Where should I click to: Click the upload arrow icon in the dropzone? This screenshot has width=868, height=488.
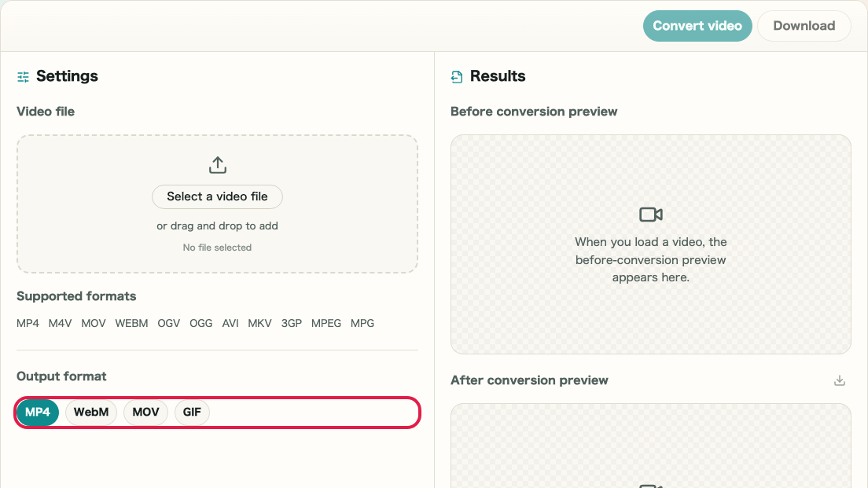pyautogui.click(x=218, y=165)
